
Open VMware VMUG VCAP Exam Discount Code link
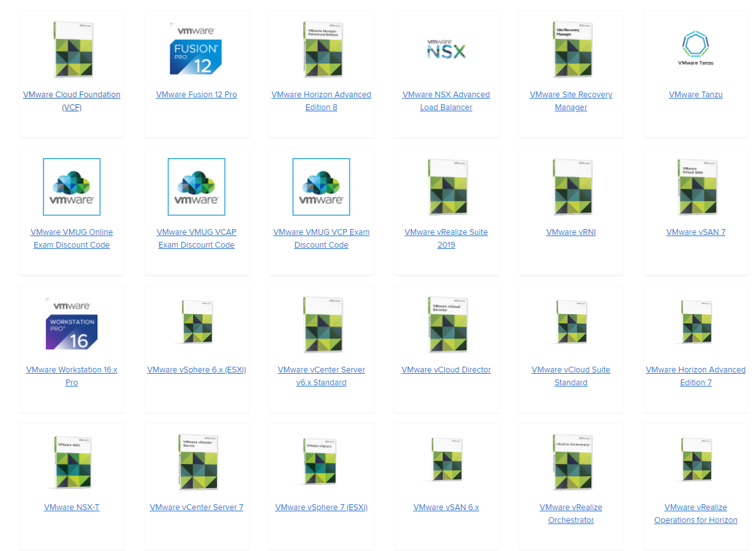197,238
